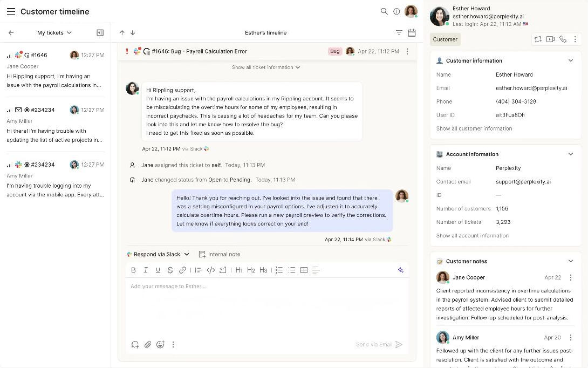Open ticket #1646 more options menu
The height and width of the screenshot is (368, 588).
tap(407, 51)
